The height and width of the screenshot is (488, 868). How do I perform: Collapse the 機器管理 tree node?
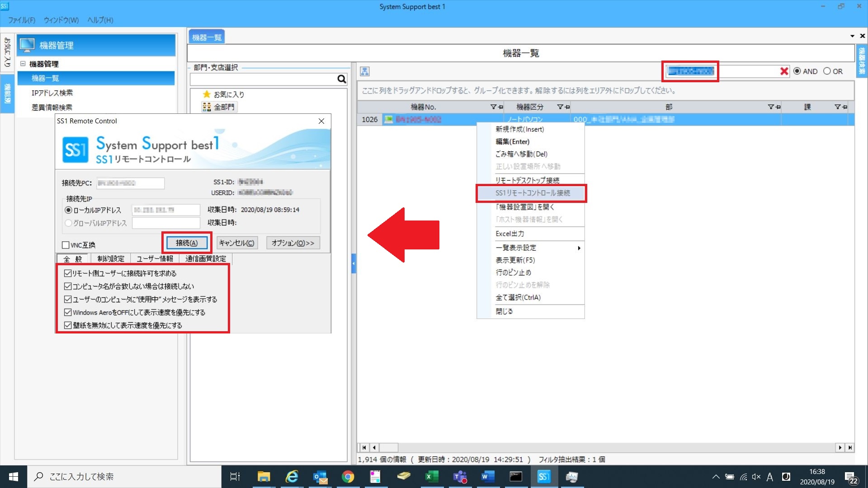point(23,64)
